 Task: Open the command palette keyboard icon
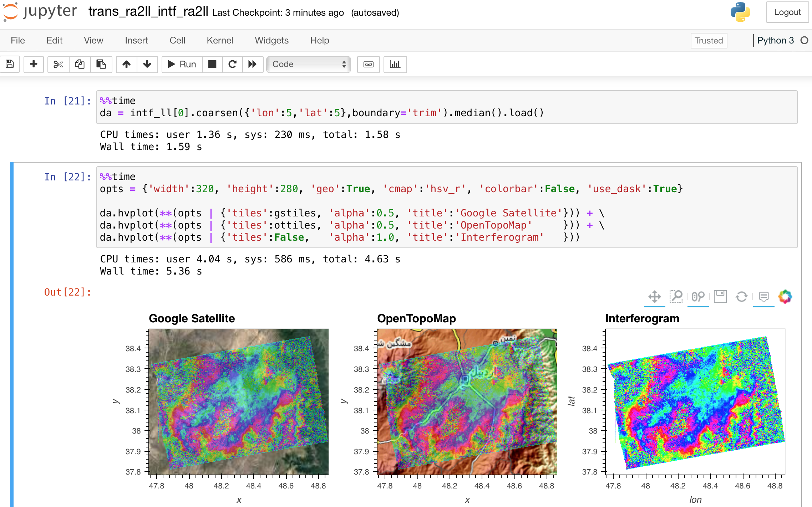pos(368,65)
